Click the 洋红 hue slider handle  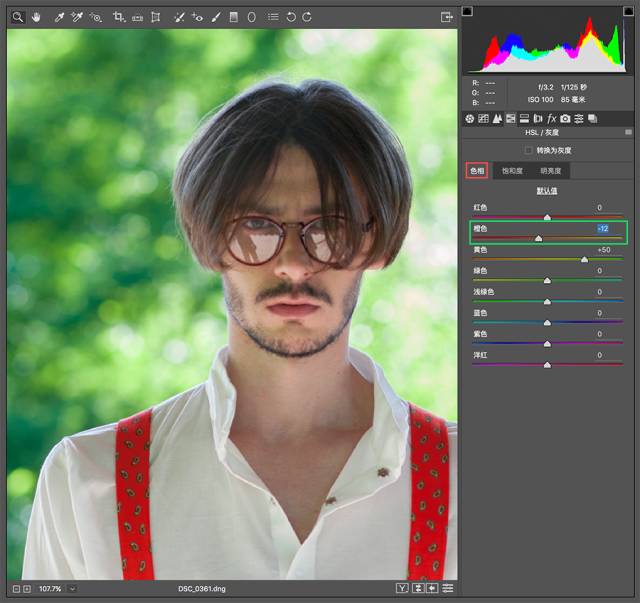click(547, 365)
